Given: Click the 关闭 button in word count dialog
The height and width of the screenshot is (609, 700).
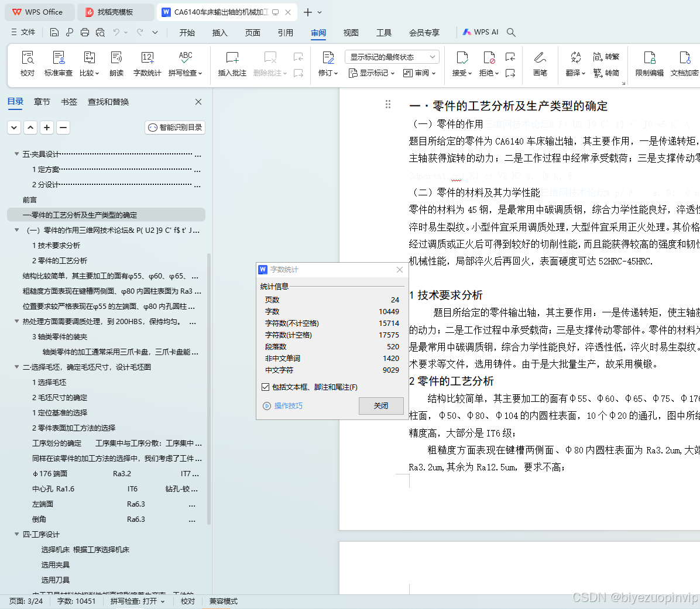Looking at the screenshot, I should 381,405.
